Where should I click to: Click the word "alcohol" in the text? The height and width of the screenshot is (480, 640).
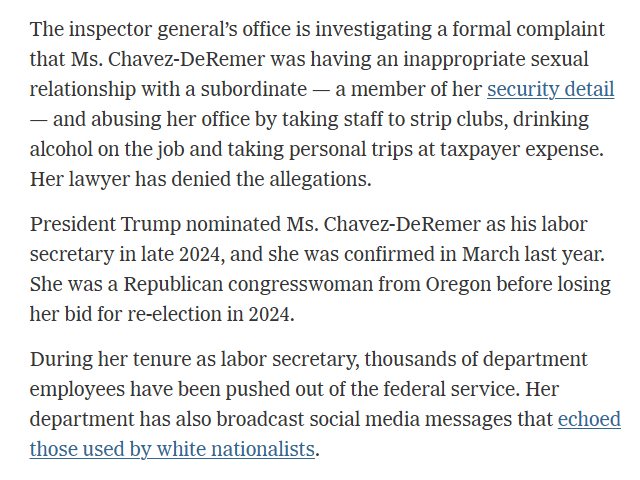click(62, 150)
